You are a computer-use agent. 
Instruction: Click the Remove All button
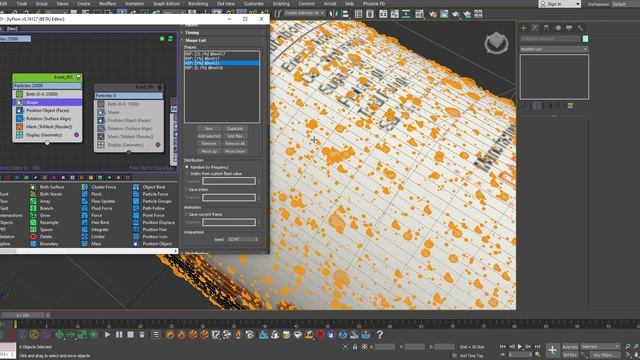[235, 144]
